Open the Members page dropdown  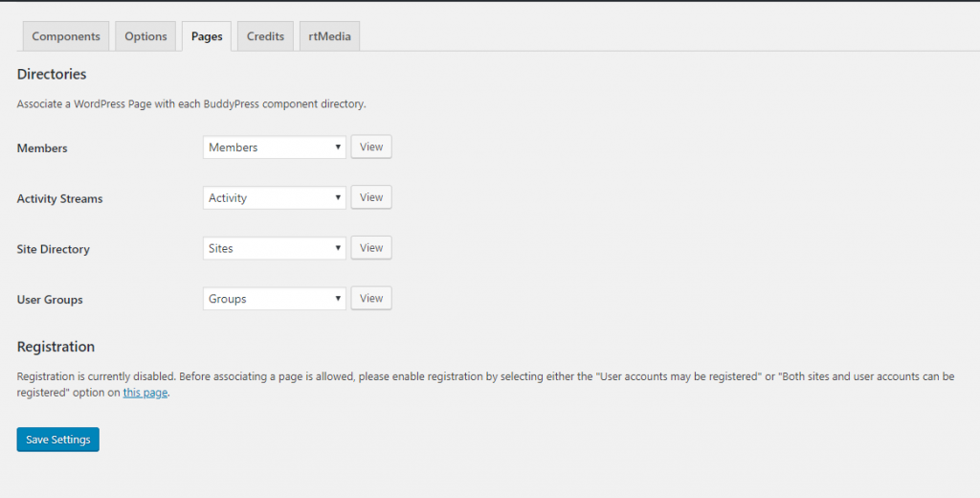(275, 147)
